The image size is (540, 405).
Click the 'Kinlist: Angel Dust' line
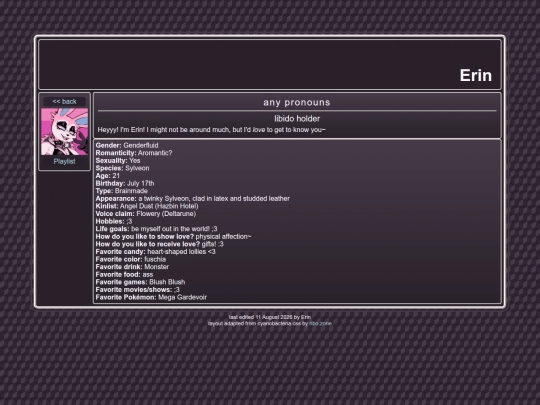pos(147,206)
